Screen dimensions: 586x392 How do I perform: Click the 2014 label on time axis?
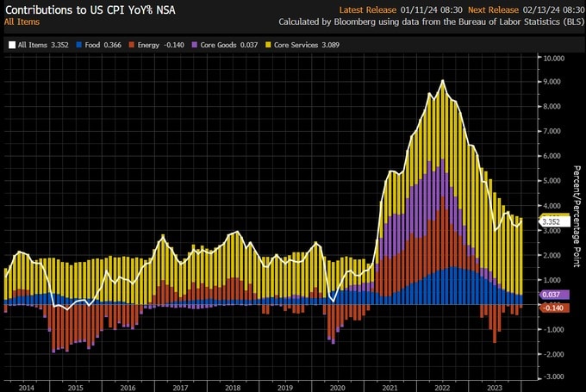26,388
